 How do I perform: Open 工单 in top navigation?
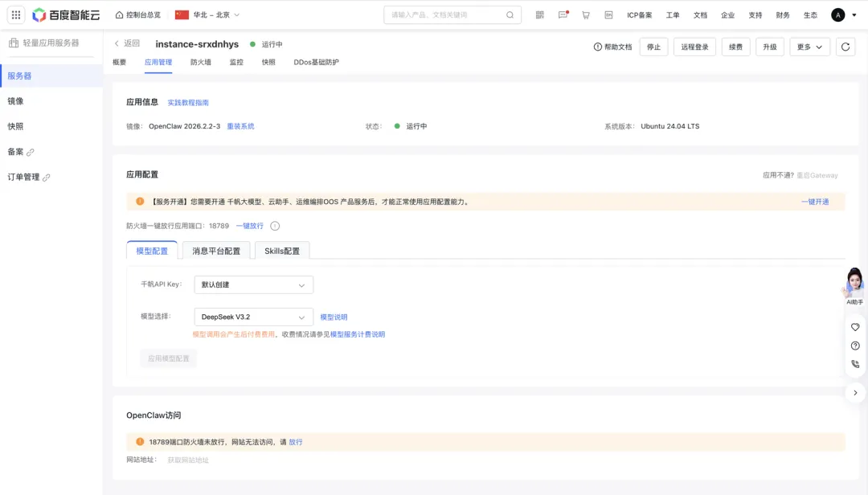click(673, 15)
